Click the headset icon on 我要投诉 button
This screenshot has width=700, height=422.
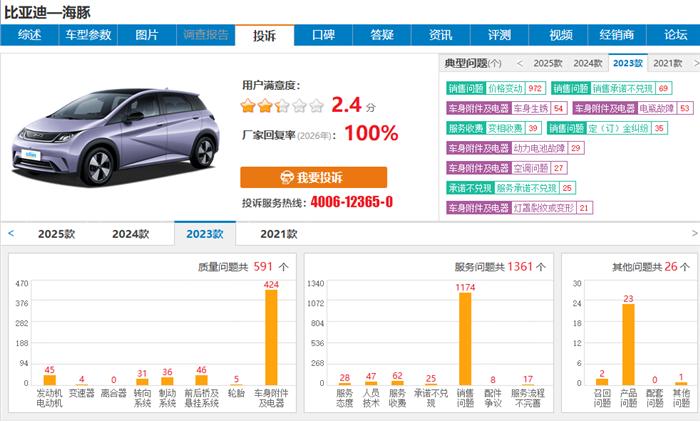pyautogui.click(x=287, y=177)
